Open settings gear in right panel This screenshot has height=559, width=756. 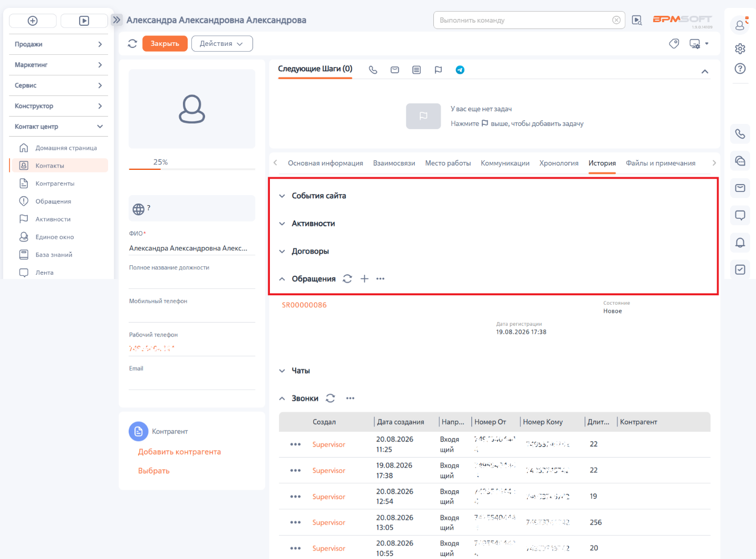740,49
